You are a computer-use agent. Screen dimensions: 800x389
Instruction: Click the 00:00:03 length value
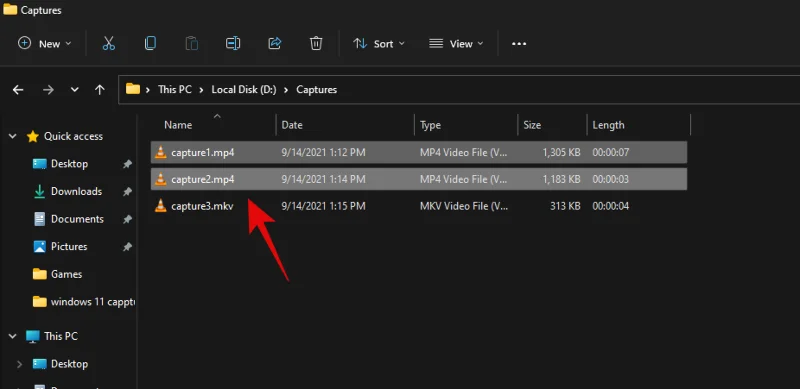[610, 179]
